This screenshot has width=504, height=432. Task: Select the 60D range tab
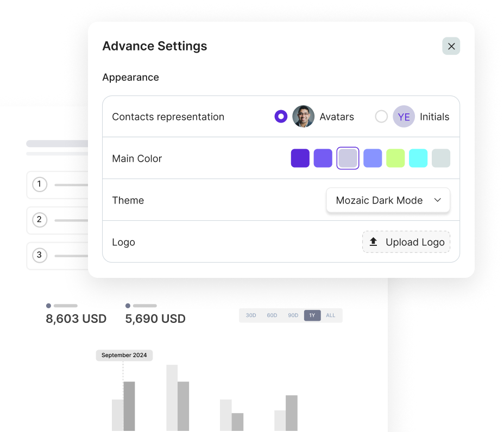pyautogui.click(x=272, y=315)
